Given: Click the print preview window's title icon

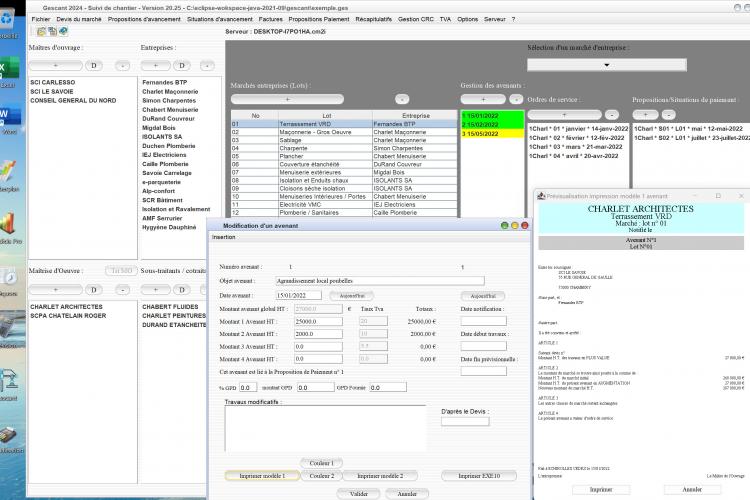Looking at the screenshot, I should [541, 196].
